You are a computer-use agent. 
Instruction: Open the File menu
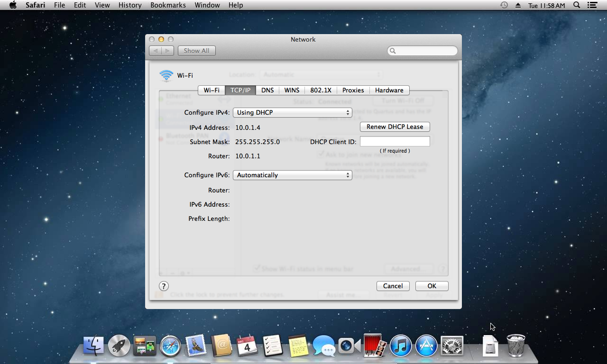[x=60, y=5]
